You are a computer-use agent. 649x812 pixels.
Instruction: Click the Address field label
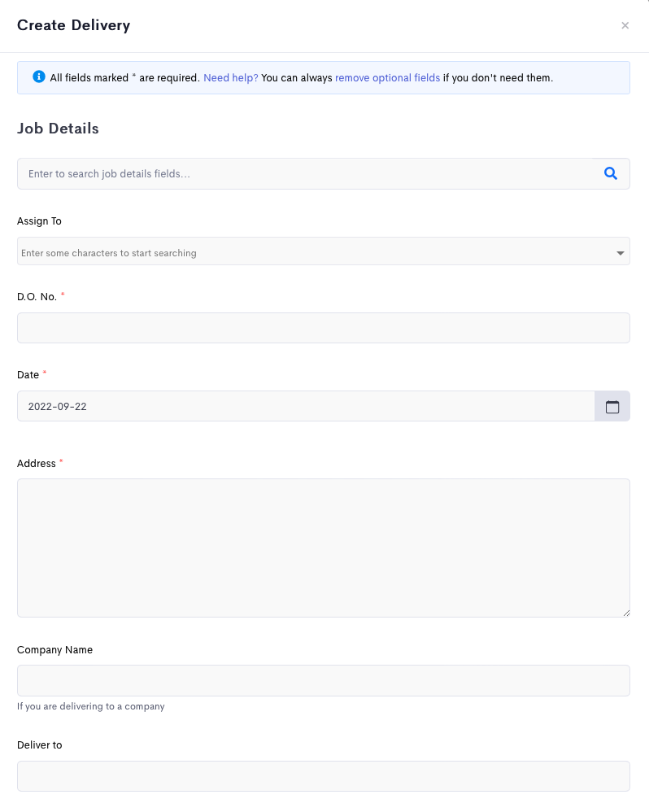(37, 464)
